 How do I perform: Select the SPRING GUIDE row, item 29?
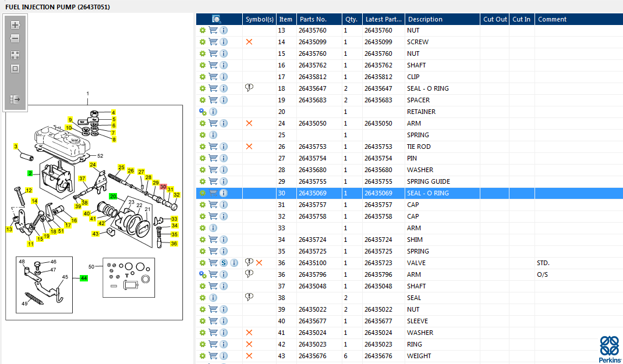point(428,181)
